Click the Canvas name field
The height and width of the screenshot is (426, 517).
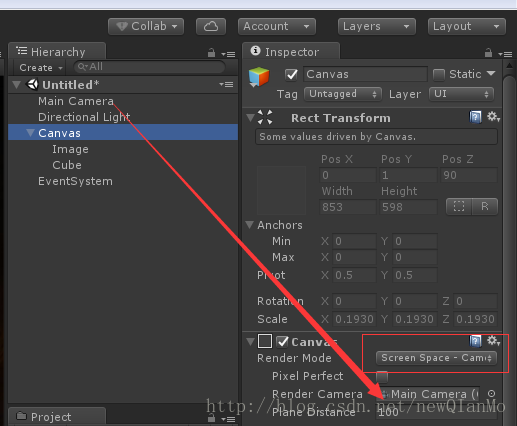(365, 74)
